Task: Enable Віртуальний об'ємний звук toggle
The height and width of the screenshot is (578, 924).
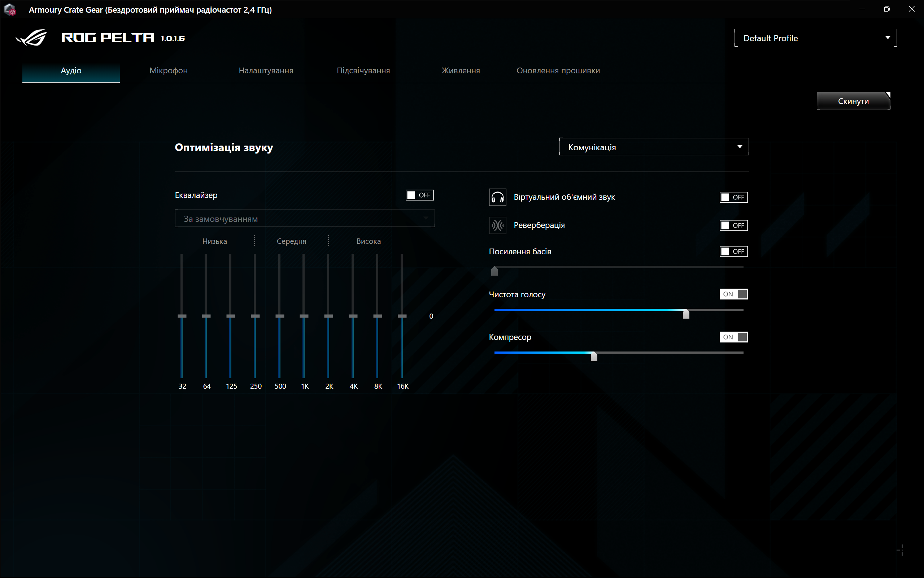Action: (x=733, y=197)
